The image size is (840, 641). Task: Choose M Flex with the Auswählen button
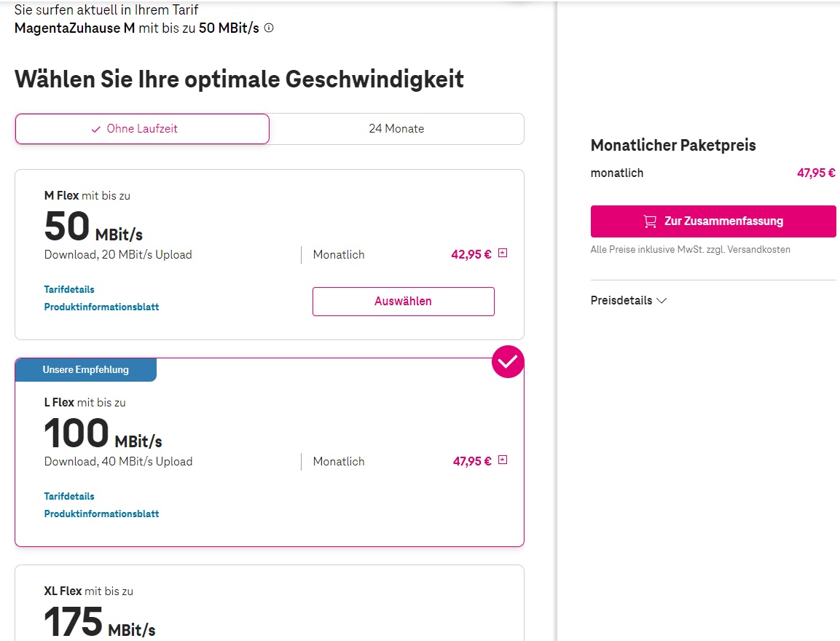(403, 302)
